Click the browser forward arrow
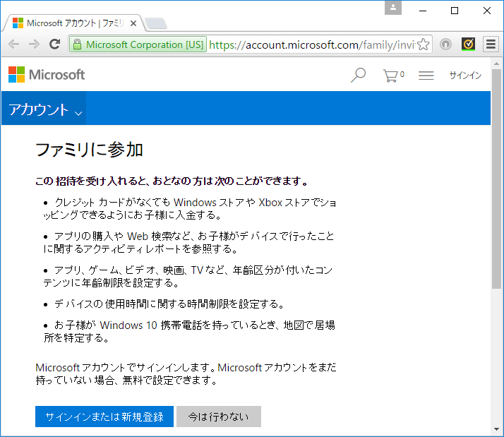 point(34,44)
